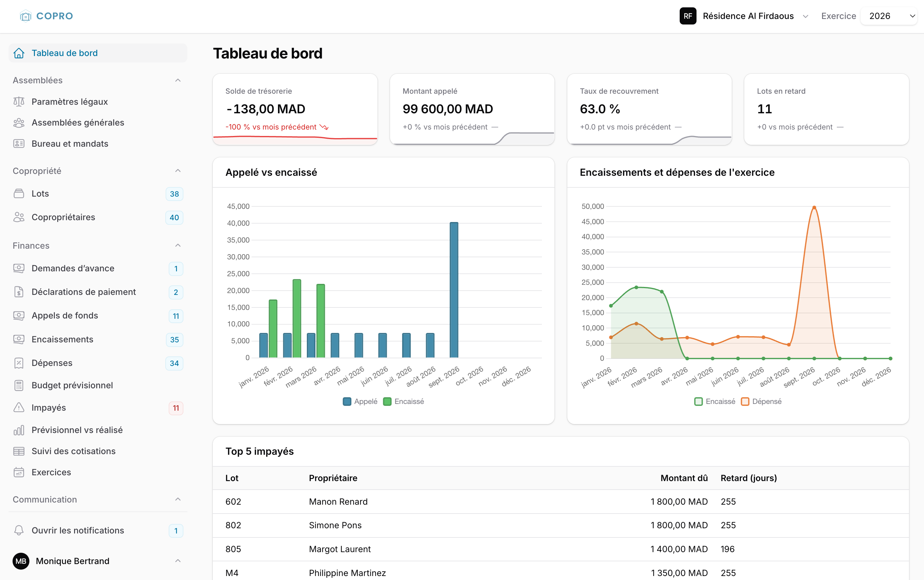The height and width of the screenshot is (580, 924).
Task: Click the bell icon for notifications
Action: coord(19,530)
